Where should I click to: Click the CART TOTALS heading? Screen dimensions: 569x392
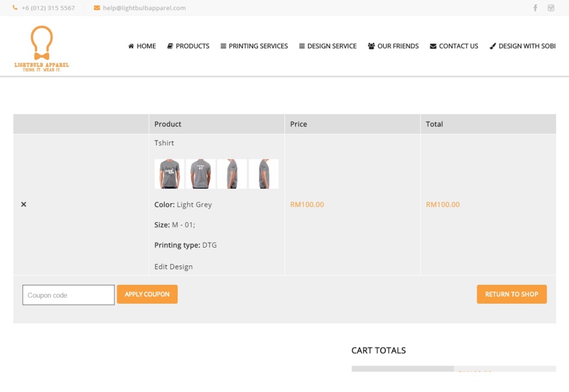click(x=378, y=350)
